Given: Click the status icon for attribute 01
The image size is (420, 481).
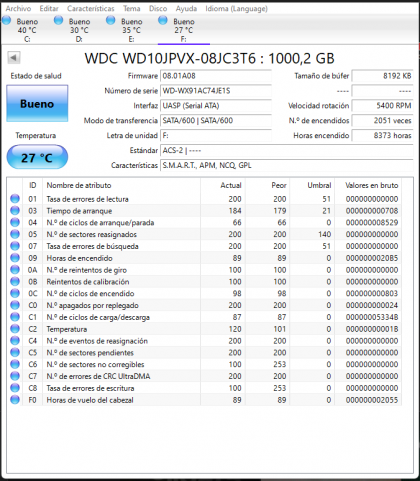Looking at the screenshot, I should pyautogui.click(x=15, y=199).
